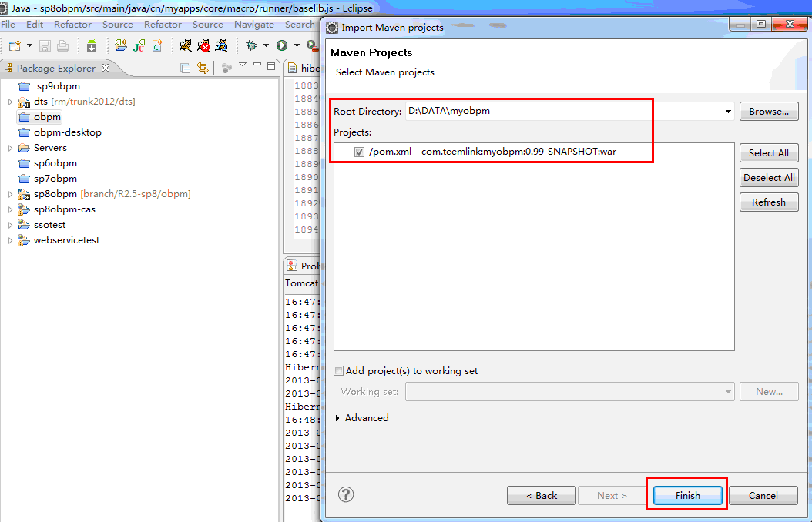Screen dimensions: 812x522
Task: Expand the dts project node
Action: click(x=10, y=102)
